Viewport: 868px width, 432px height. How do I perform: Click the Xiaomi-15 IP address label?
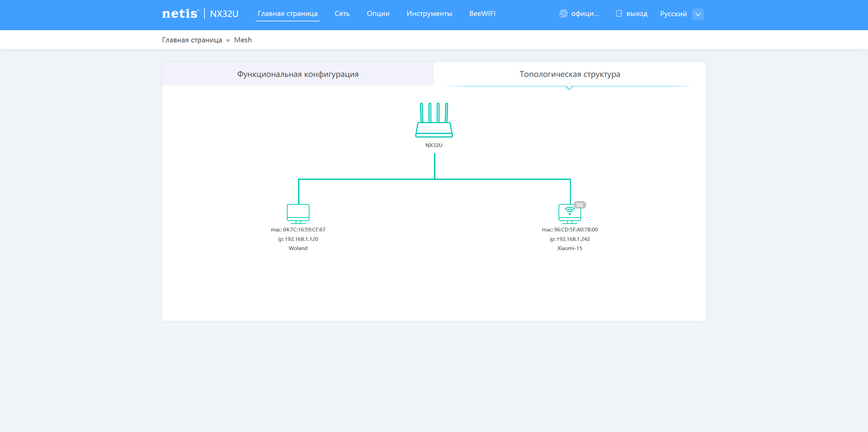(569, 239)
